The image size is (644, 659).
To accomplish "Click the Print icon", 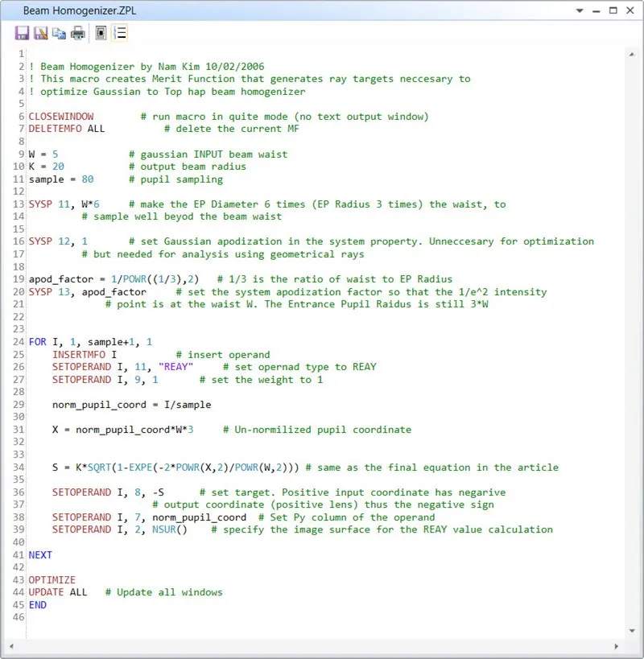I will coord(77,33).
